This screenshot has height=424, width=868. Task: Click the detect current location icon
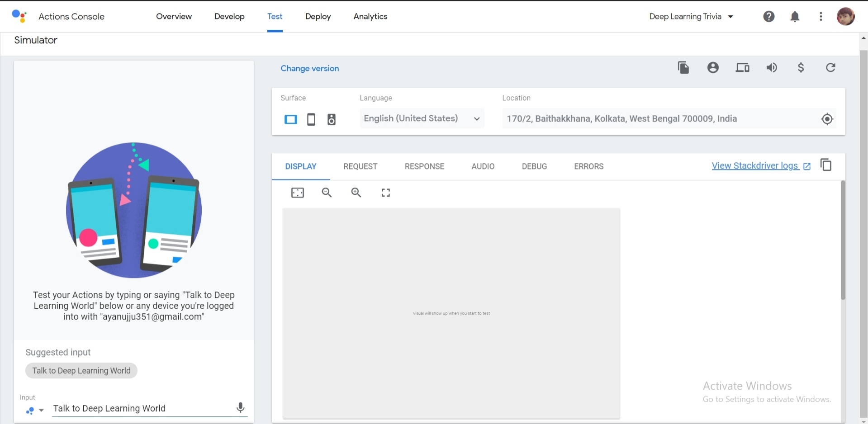pos(827,119)
